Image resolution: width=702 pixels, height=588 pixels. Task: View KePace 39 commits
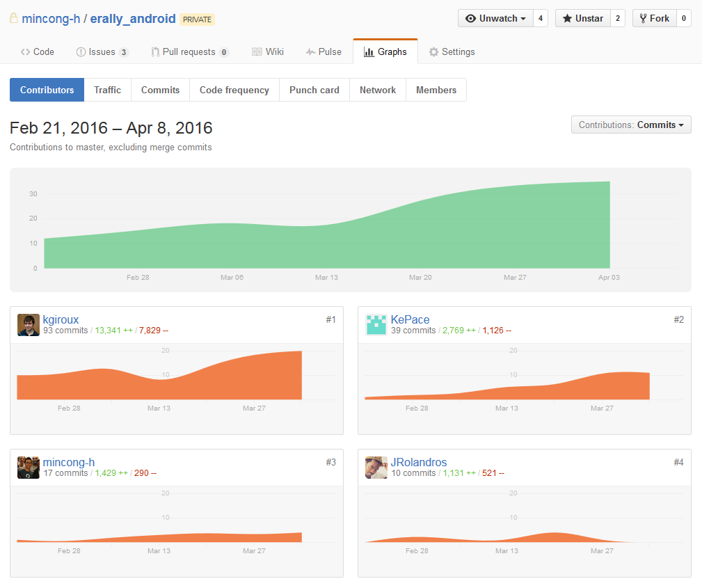click(x=413, y=331)
